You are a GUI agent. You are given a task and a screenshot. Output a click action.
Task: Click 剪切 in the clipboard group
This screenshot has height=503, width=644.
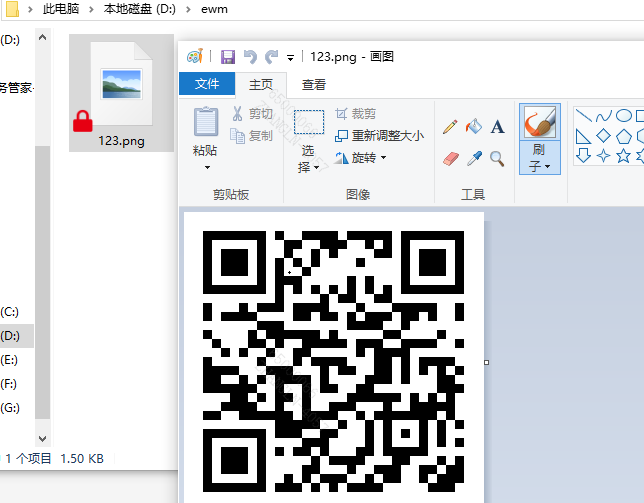(253, 114)
